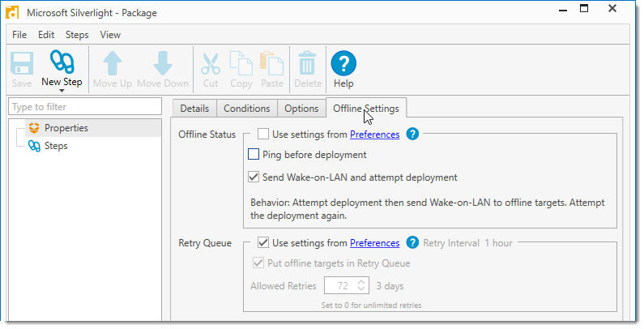The image size is (644, 329).
Task: Switch to the Conditions tab
Action: [246, 109]
